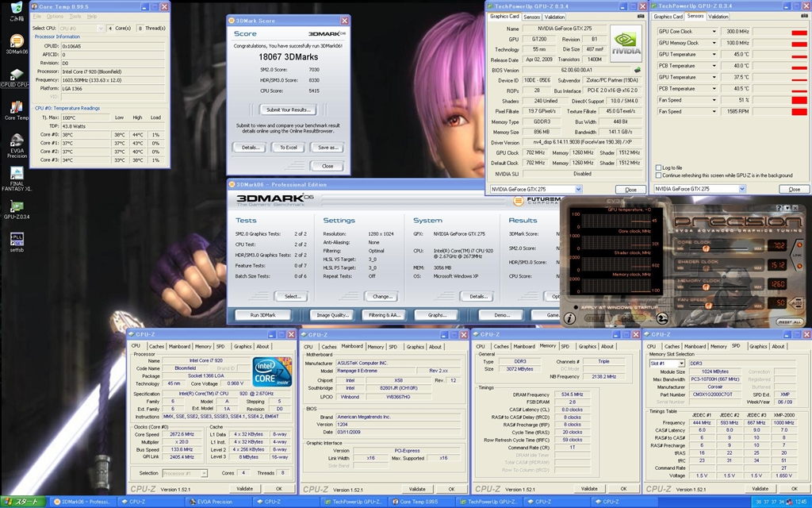Open the info icon in EVGA Precision

pos(569,318)
